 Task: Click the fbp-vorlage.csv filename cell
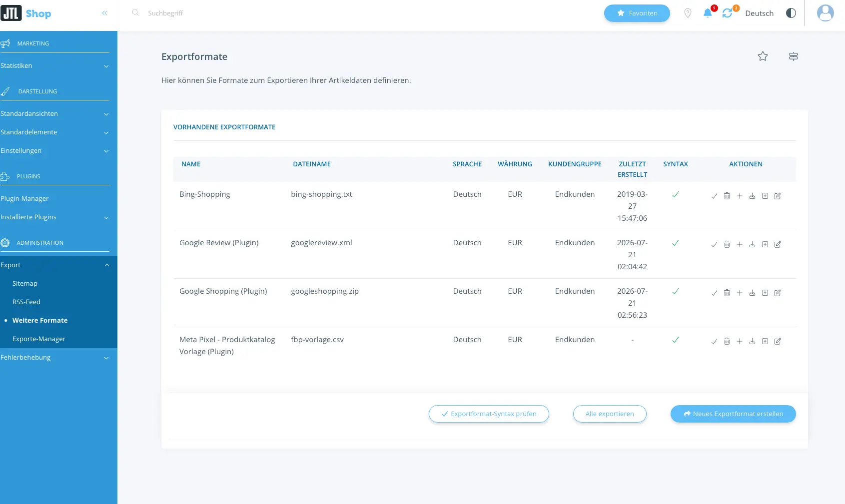[317, 340]
